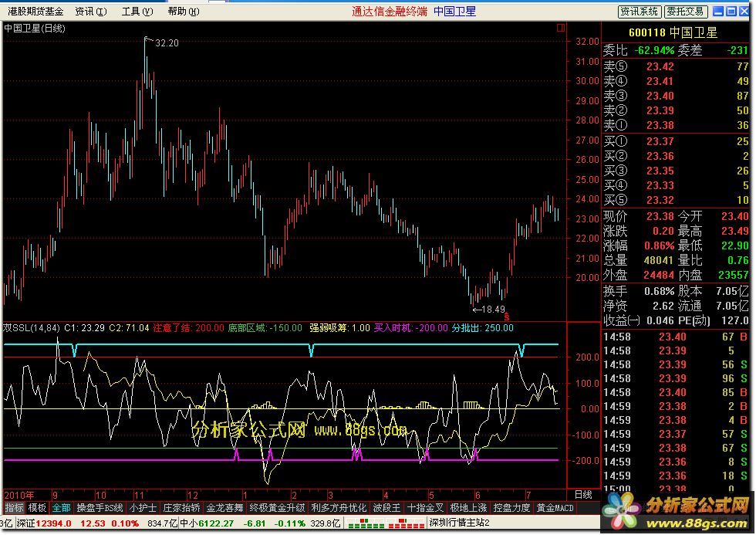Image resolution: width=756 pixels, height=535 pixels.
Task: Click the 买入时机: -200.00 indicator value
Action: pos(410,328)
